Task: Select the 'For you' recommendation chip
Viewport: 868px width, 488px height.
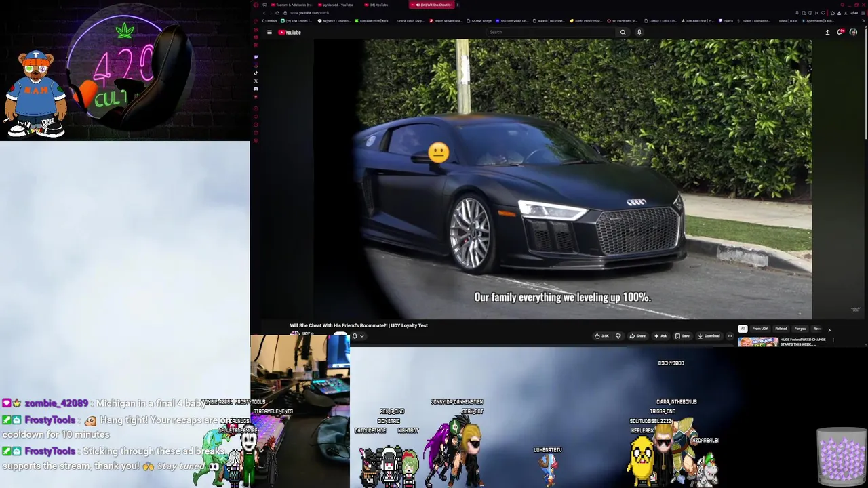Action: [x=800, y=329]
